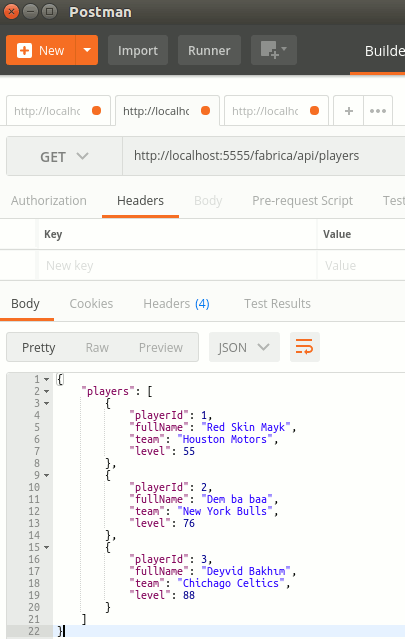The image size is (405, 639).
Task: Click the Value column header
Action: tap(337, 234)
